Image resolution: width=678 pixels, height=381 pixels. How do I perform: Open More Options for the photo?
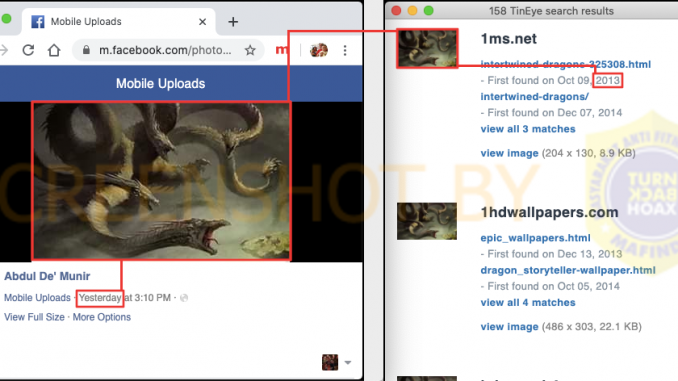[102, 317]
